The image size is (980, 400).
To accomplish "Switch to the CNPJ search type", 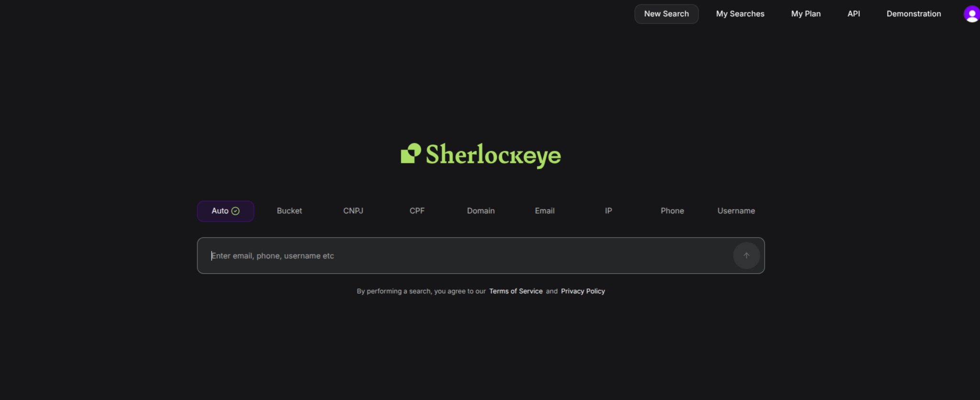I will click(x=353, y=211).
